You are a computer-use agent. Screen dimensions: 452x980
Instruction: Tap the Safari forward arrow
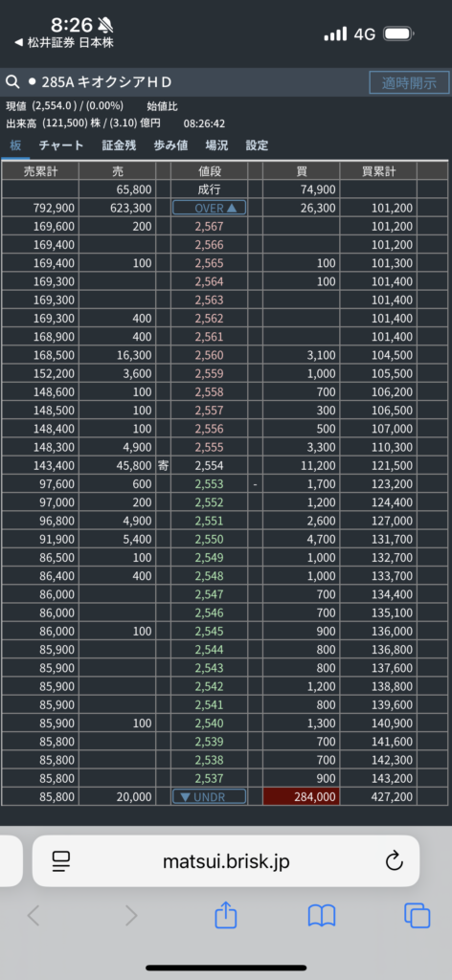tap(130, 916)
